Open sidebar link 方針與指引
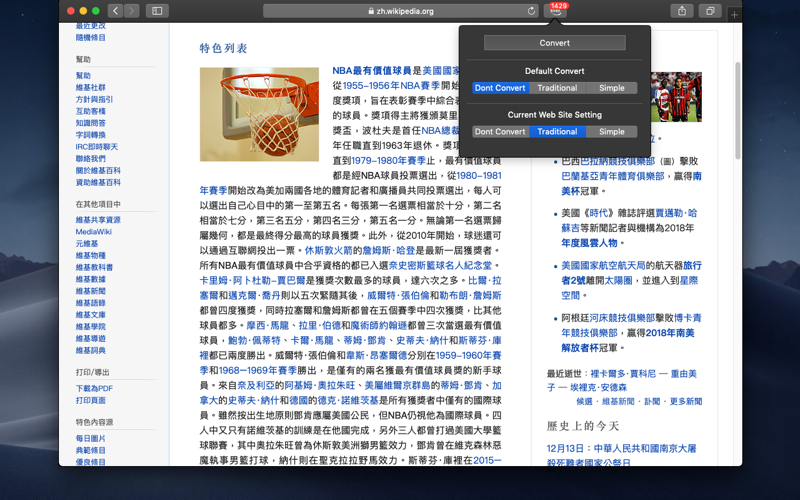The width and height of the screenshot is (800, 500). click(x=94, y=99)
